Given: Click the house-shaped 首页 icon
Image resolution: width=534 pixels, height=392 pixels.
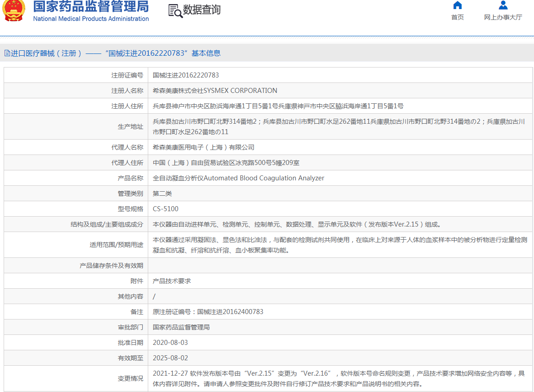Looking at the screenshot, I should coord(457,5).
